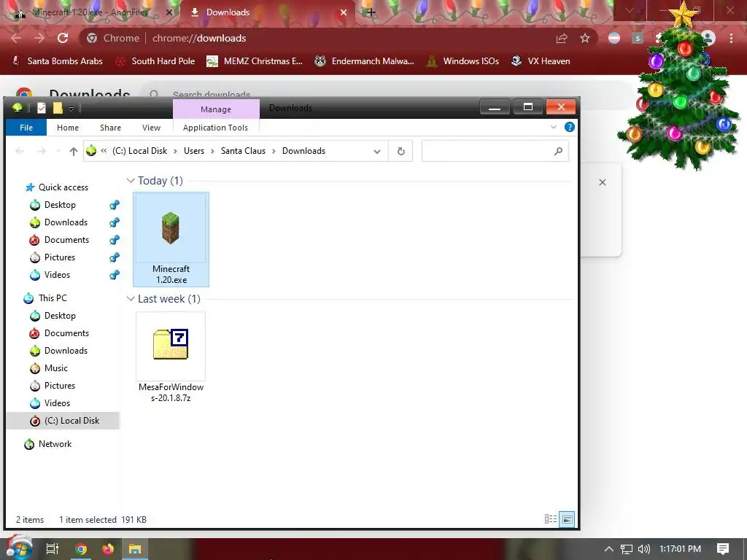747x560 pixels.
Task: Launch Firefox from the taskbar
Action: click(108, 549)
